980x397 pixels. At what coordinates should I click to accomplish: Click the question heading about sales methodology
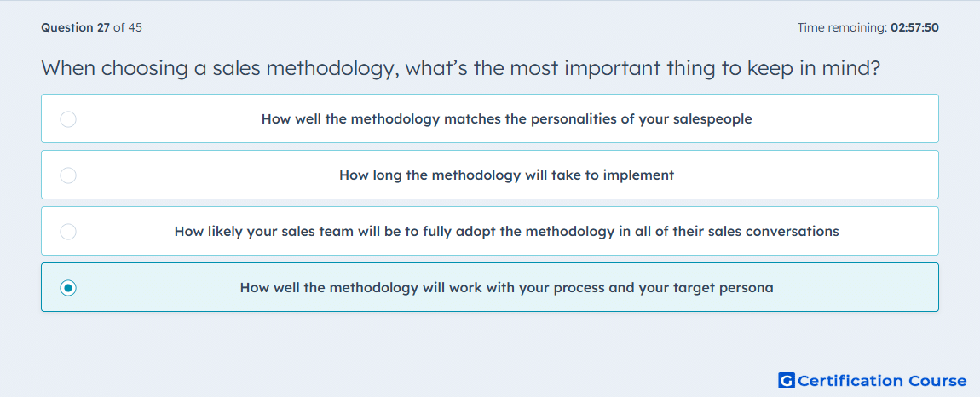[x=461, y=67]
